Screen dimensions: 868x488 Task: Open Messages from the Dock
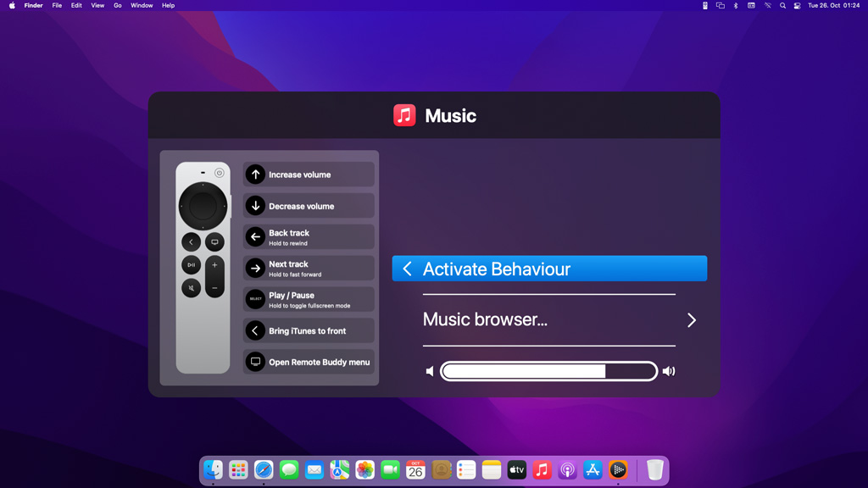point(289,469)
